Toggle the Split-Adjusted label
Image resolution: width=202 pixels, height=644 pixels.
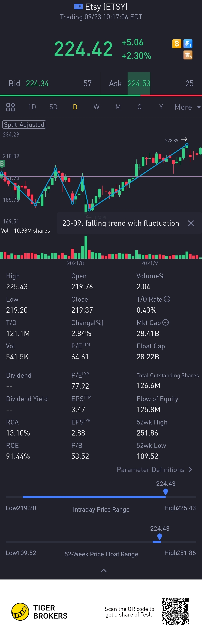click(x=24, y=125)
